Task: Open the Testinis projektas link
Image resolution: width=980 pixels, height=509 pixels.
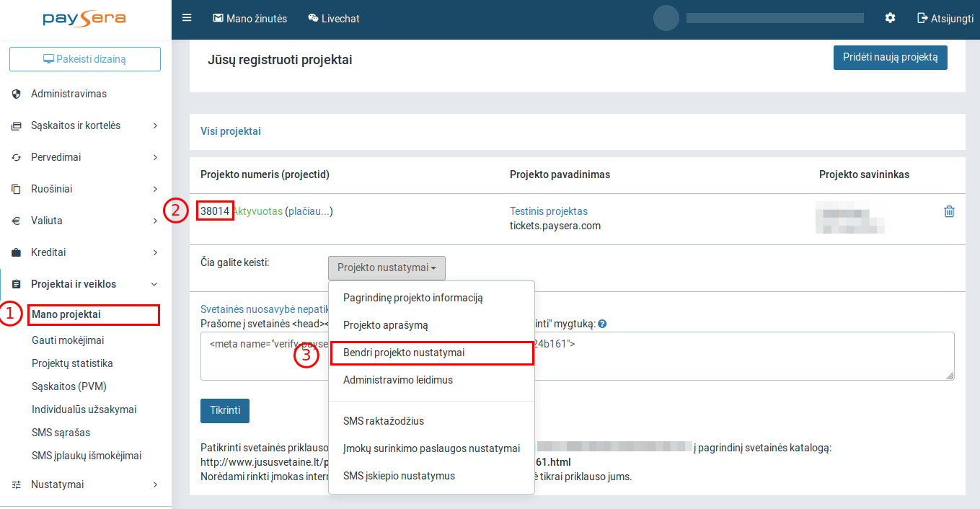Action: click(549, 211)
